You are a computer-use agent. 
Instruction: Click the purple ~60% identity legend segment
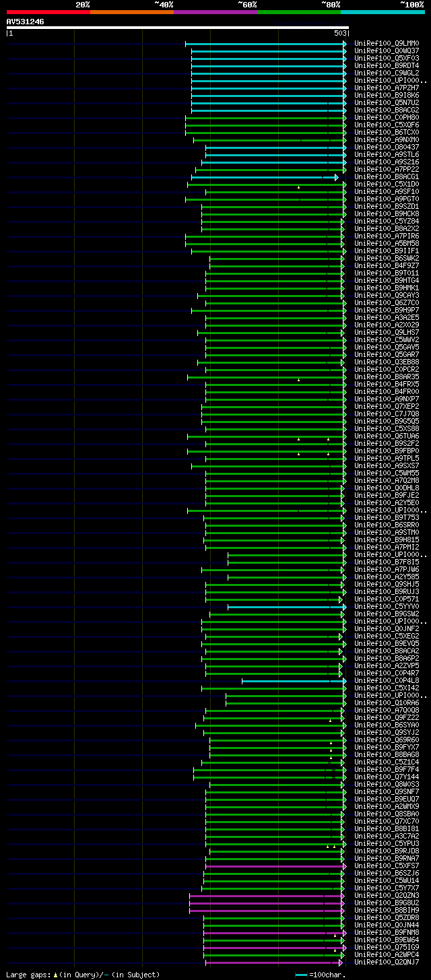point(215,11)
